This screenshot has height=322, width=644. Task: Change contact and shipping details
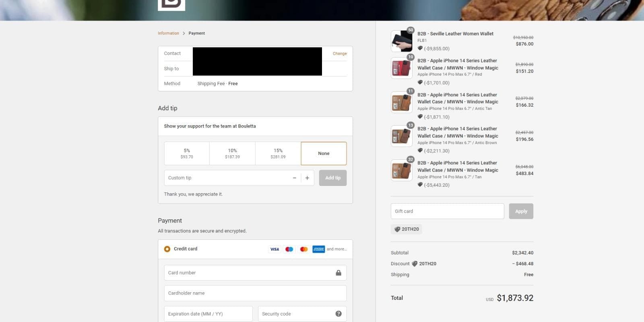340,54
